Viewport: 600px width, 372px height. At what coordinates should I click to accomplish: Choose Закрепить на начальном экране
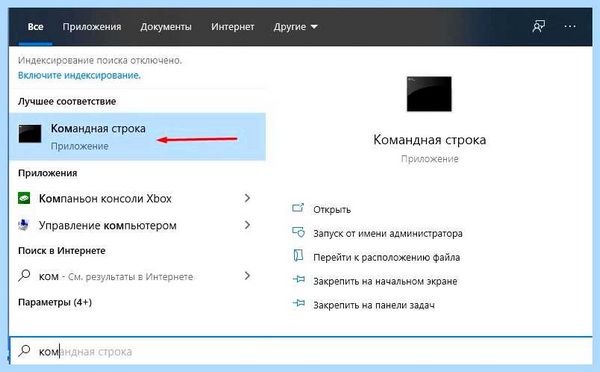coord(385,281)
